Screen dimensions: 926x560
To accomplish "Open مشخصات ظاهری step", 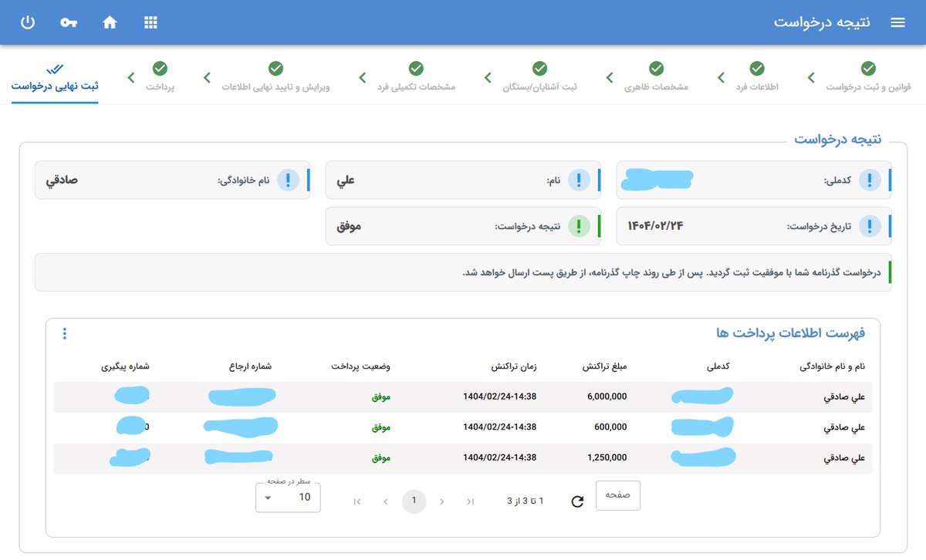I will click(656, 87).
